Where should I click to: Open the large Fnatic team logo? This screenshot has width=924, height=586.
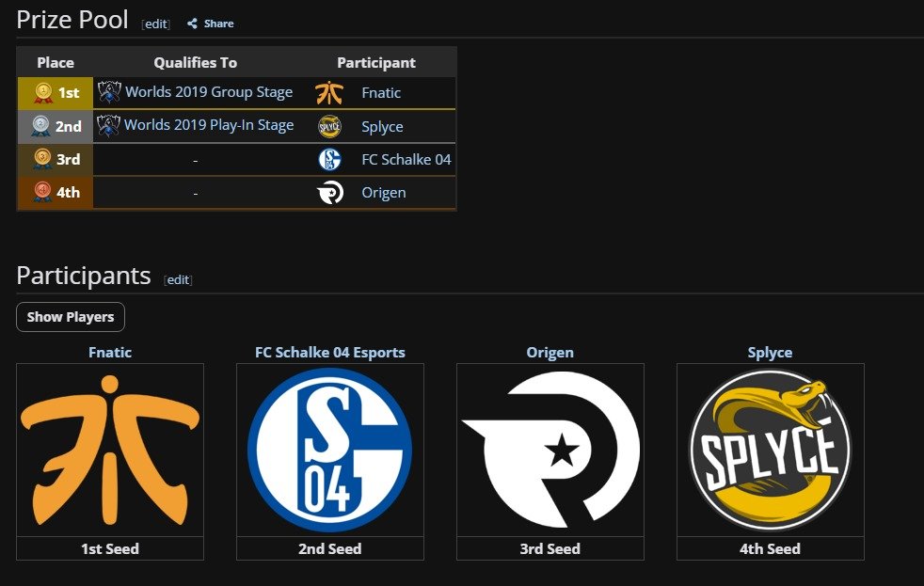pos(110,451)
